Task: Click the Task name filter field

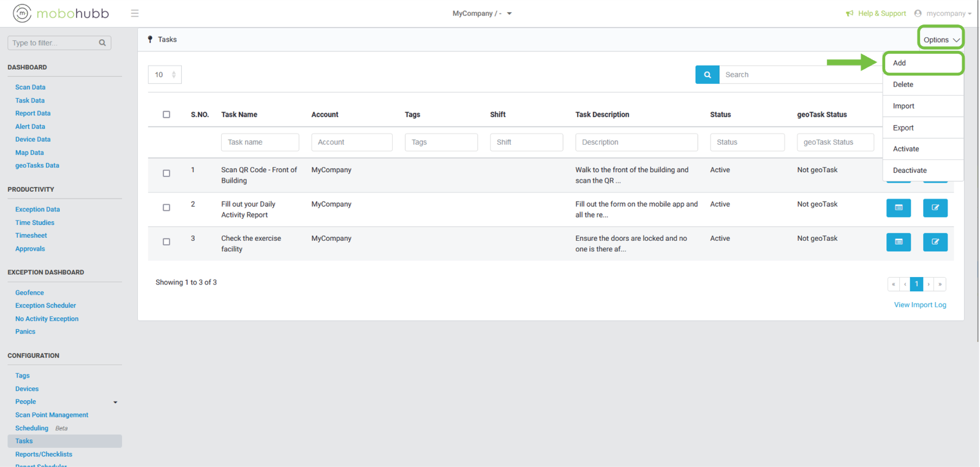Action: (x=260, y=142)
